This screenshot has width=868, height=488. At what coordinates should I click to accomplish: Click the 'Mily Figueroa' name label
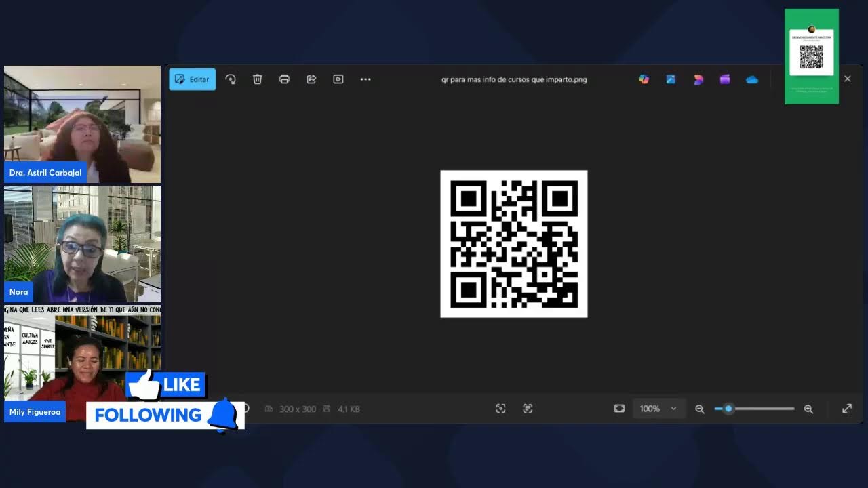pyautogui.click(x=35, y=412)
